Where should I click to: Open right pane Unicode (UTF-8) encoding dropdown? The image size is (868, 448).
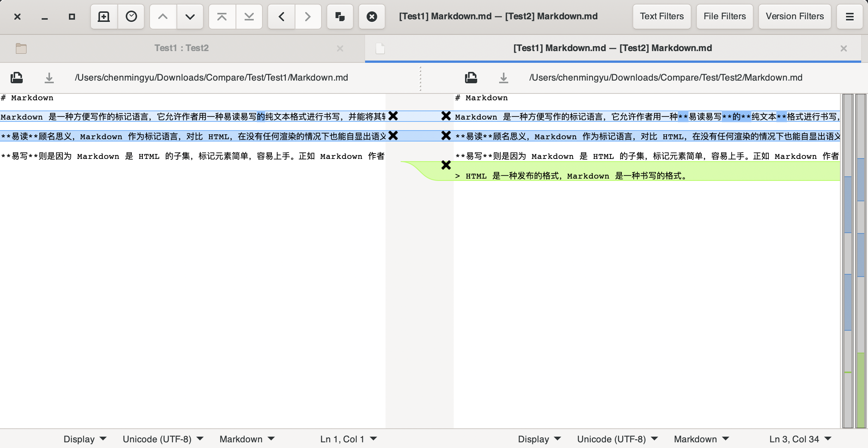[618, 439]
